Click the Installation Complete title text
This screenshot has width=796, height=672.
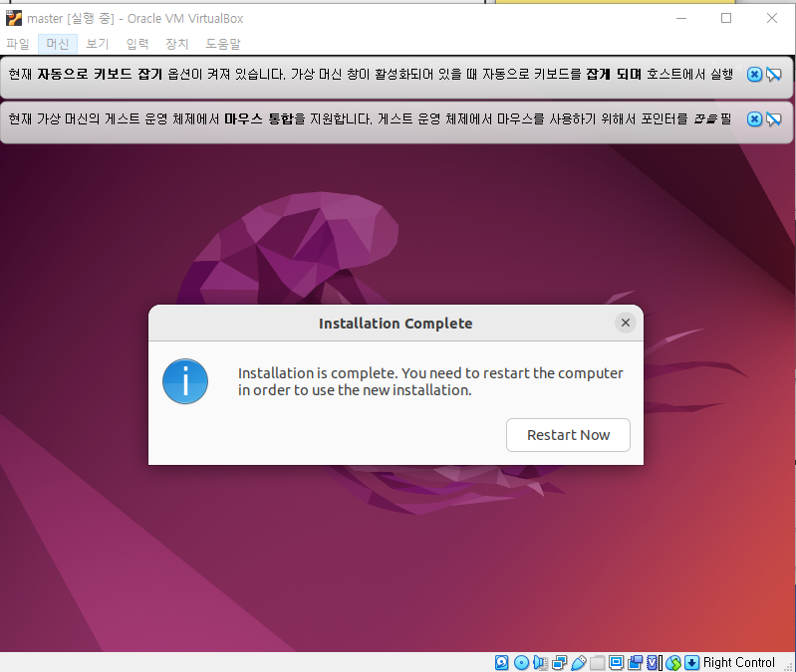point(396,324)
